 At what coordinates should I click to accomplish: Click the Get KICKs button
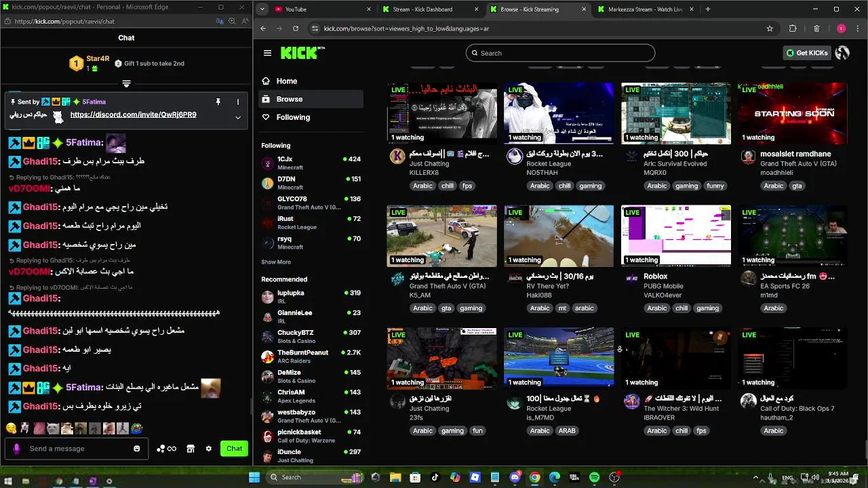tap(807, 53)
